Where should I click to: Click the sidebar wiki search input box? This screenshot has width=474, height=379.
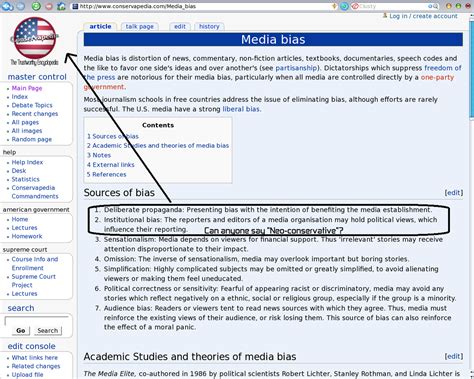(x=37, y=320)
